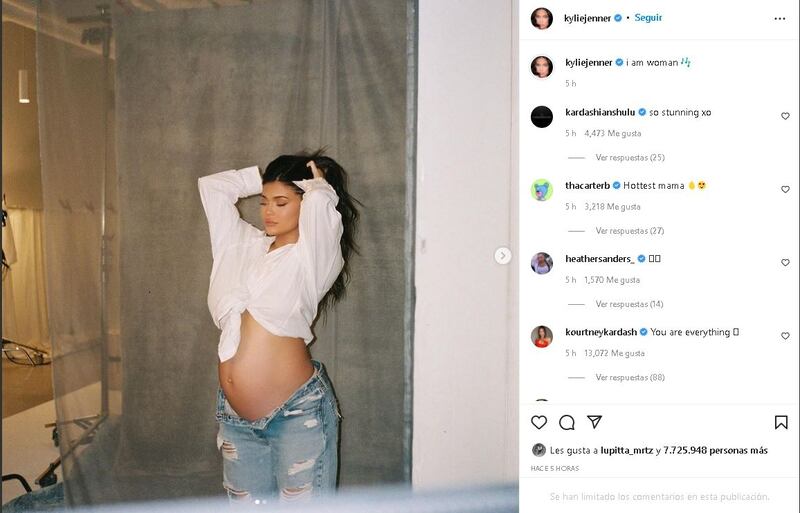Click the Seguir follow button
Screen dimensions: 800x513
pyautogui.click(x=648, y=18)
